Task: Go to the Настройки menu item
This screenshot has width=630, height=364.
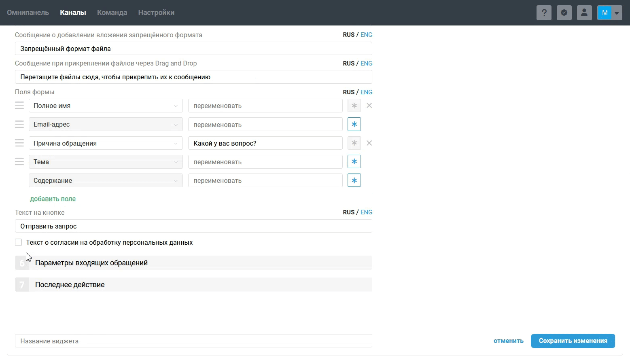Action: click(x=156, y=13)
